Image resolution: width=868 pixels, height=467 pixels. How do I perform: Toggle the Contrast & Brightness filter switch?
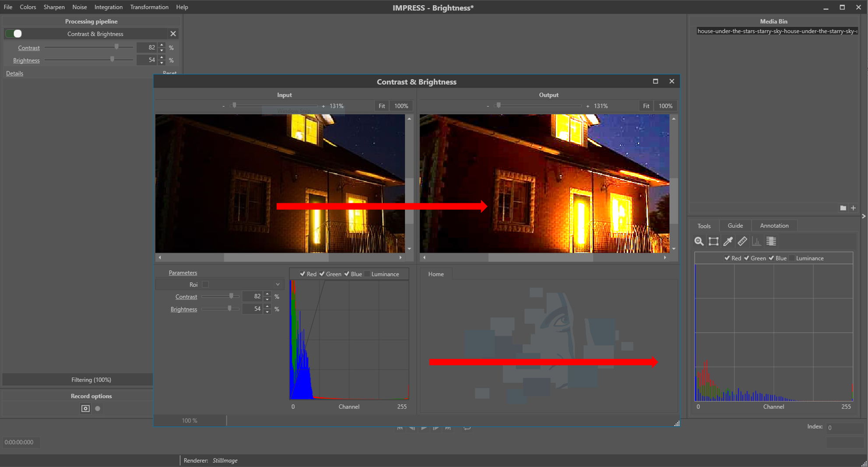pos(14,34)
